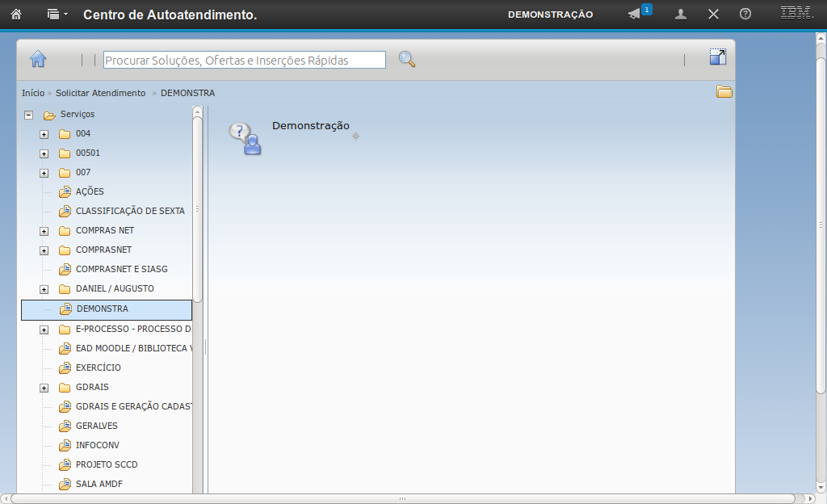Open the Demonstração offering icon
The height and width of the screenshot is (504, 827).
[245, 138]
